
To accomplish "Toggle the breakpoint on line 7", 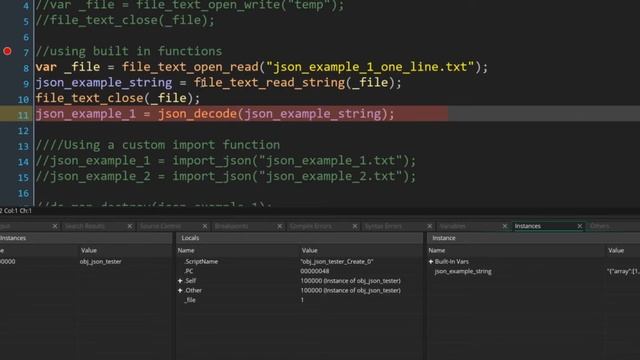I will [7, 51].
